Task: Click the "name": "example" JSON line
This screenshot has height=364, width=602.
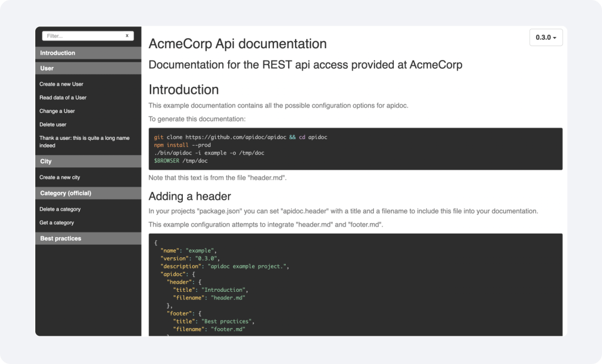Action: (189, 251)
